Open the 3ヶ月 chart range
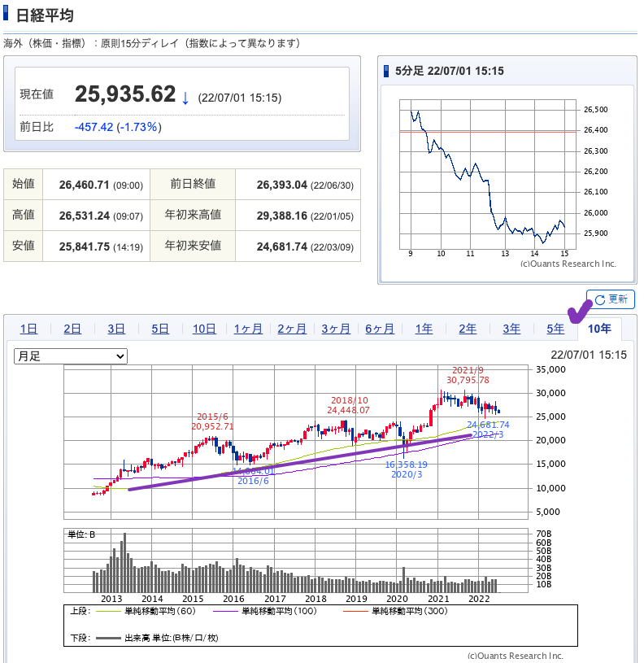 [x=336, y=329]
